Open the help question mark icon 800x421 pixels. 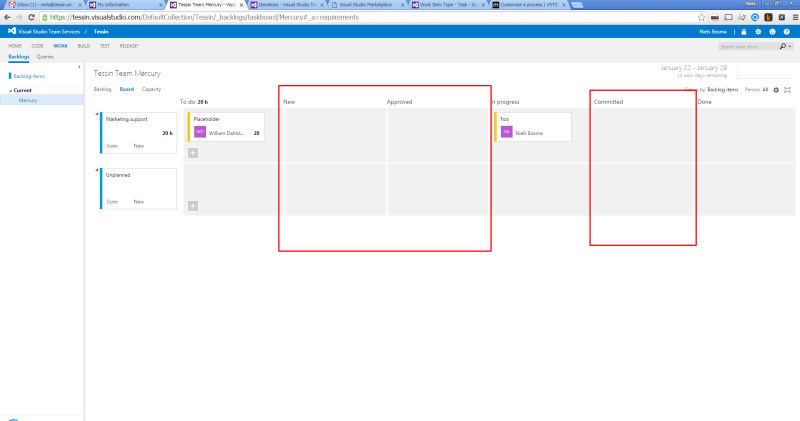tap(787, 32)
